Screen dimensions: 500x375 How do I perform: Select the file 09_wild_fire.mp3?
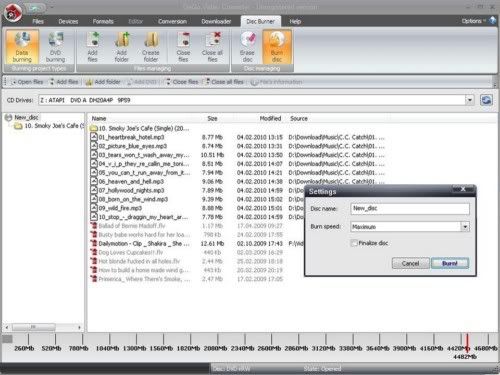coord(120,208)
